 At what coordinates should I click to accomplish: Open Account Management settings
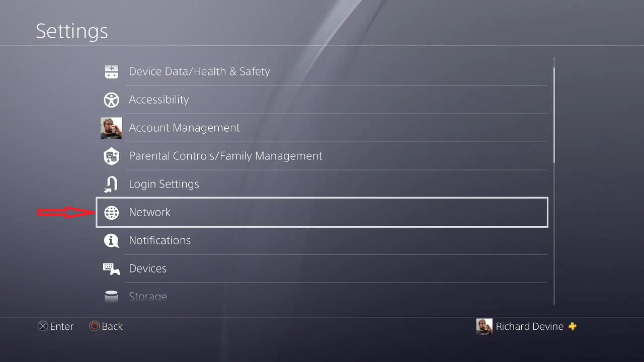point(184,128)
